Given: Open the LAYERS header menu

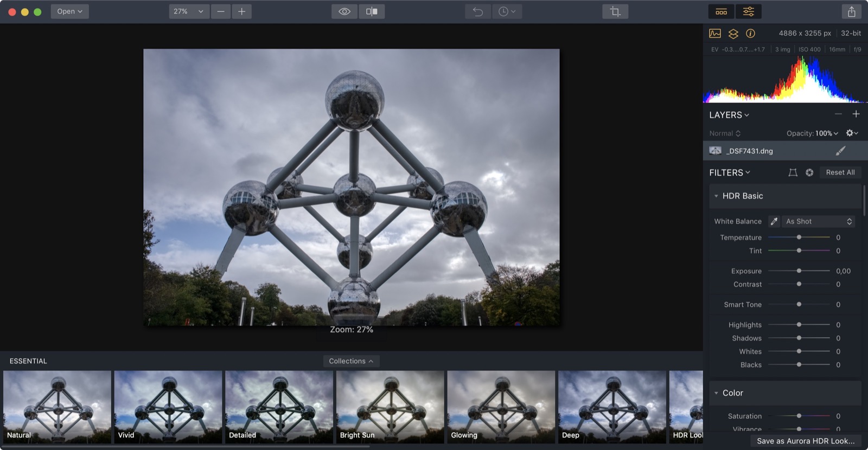Looking at the screenshot, I should [x=729, y=115].
